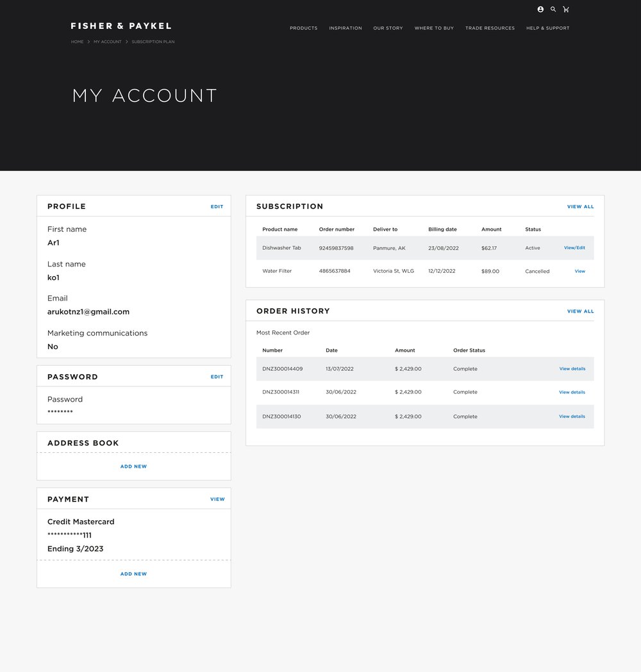Screen dimensions: 641x672
Task: View all order history
Action: pyautogui.click(x=580, y=311)
